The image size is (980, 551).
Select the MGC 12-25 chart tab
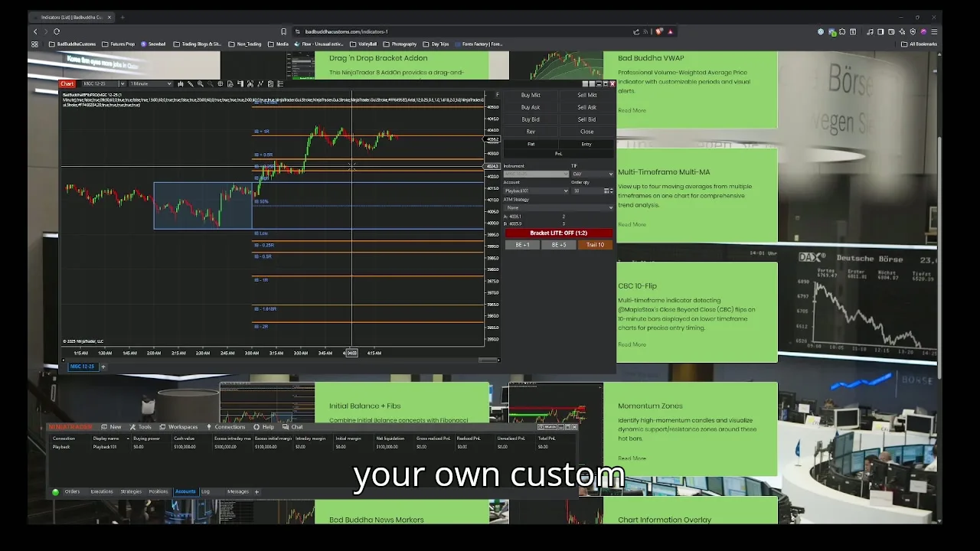pos(82,367)
